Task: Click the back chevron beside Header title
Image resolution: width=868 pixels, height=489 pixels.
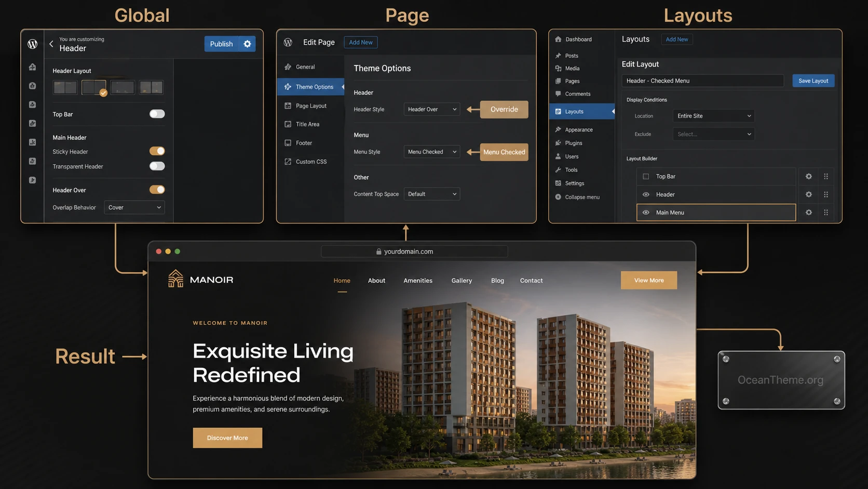Action: click(x=51, y=44)
